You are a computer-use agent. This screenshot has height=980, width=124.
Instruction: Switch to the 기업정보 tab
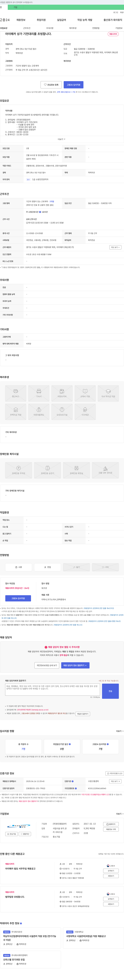point(119,28)
